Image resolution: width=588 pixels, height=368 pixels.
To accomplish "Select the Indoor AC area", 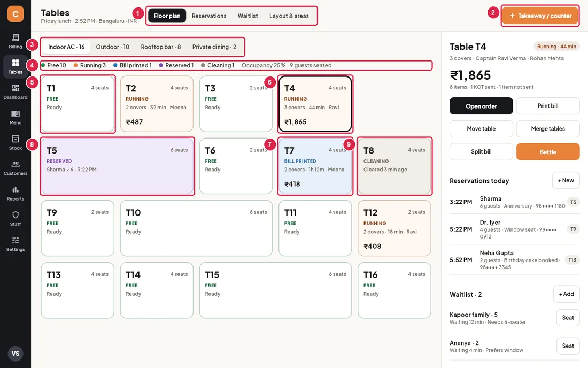I will pos(66,47).
